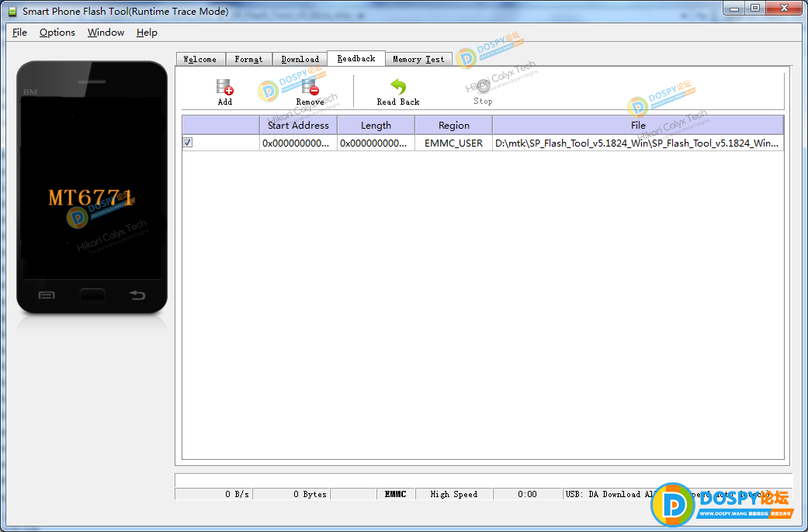Image resolution: width=808 pixels, height=532 pixels.
Task: Select the Readback tab
Action: point(356,59)
